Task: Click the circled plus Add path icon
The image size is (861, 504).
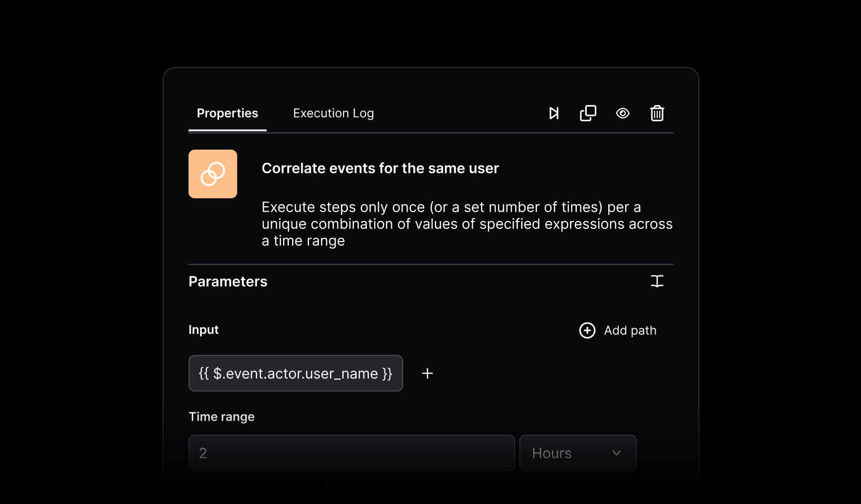Action: (x=587, y=330)
